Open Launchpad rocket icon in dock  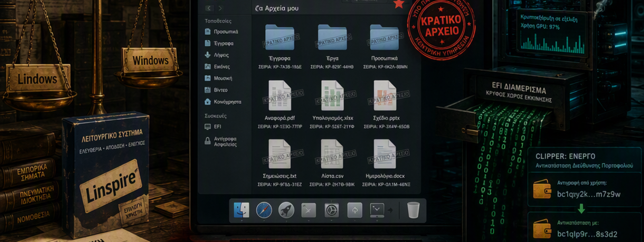tap(286, 210)
